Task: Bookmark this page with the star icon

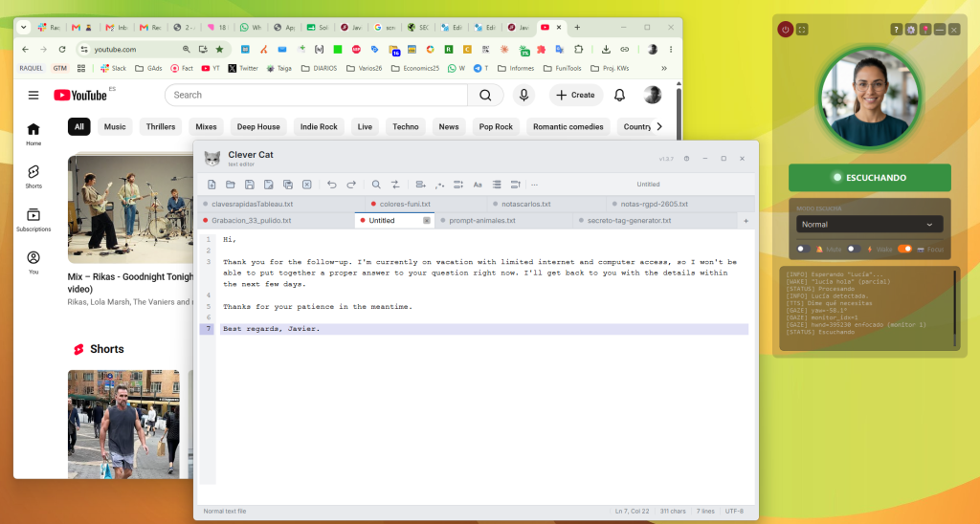Action: click(219, 50)
